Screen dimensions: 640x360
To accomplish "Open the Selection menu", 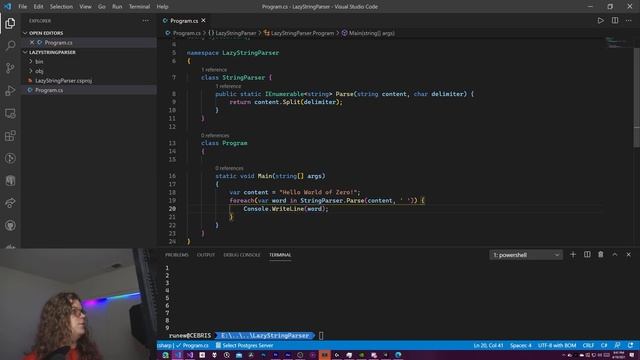I will 61,7.
